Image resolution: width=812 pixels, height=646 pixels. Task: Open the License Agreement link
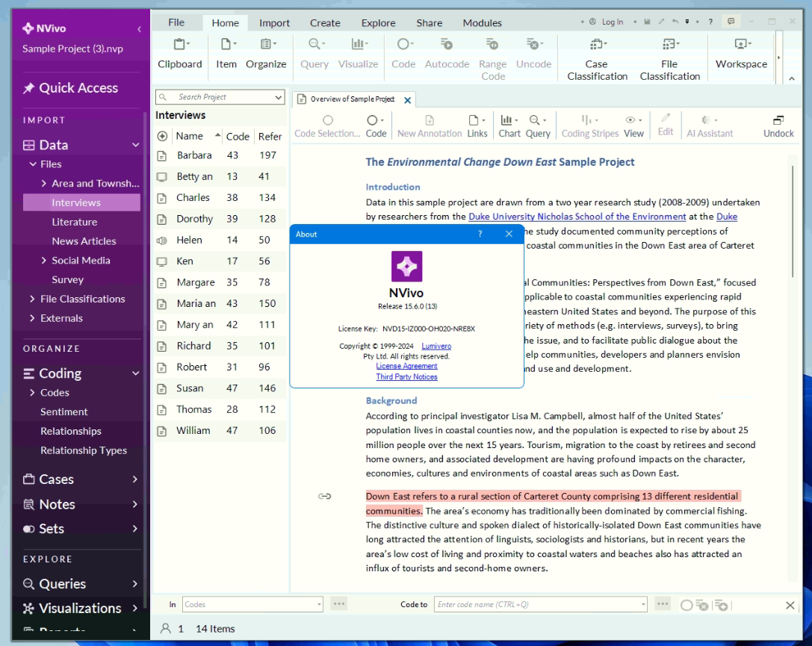[x=406, y=366]
